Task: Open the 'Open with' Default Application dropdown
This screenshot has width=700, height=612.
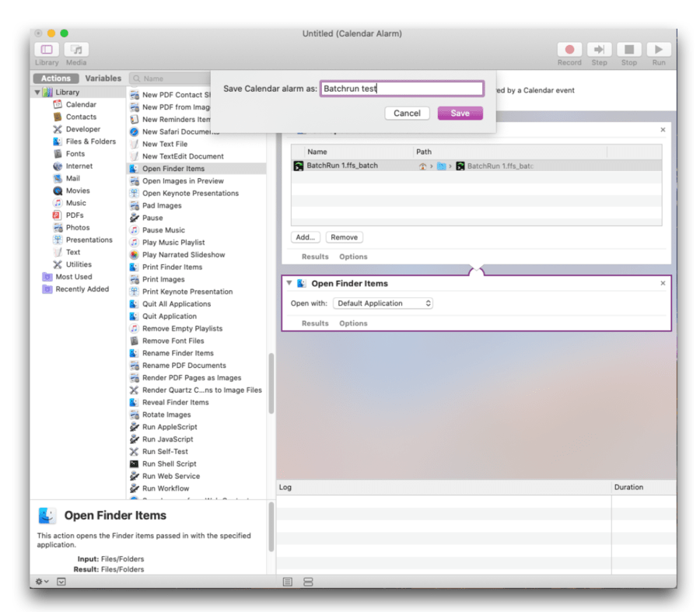Action: [383, 303]
